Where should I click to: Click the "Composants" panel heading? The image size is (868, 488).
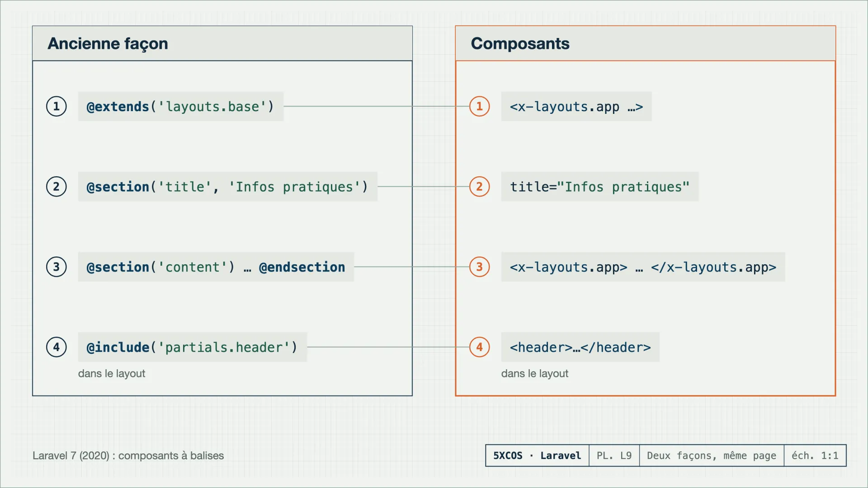pos(520,43)
